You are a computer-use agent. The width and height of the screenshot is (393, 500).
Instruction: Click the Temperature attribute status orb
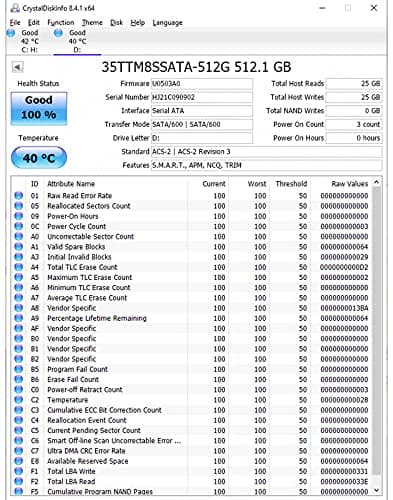pyautogui.click(x=19, y=400)
